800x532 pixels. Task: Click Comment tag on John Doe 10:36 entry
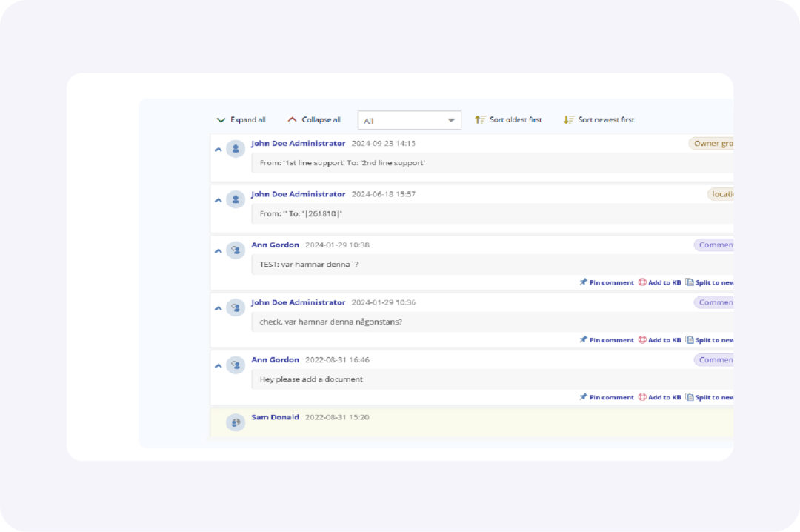(x=714, y=302)
